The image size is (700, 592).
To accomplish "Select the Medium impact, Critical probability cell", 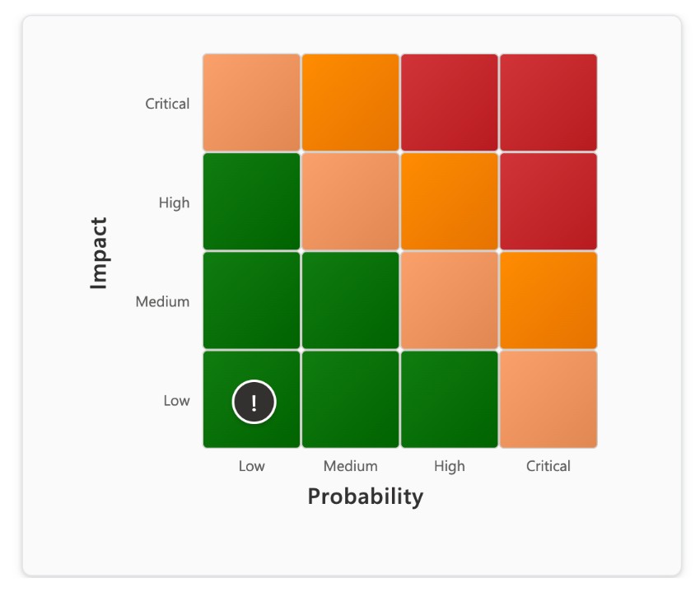I will pyautogui.click(x=548, y=301).
